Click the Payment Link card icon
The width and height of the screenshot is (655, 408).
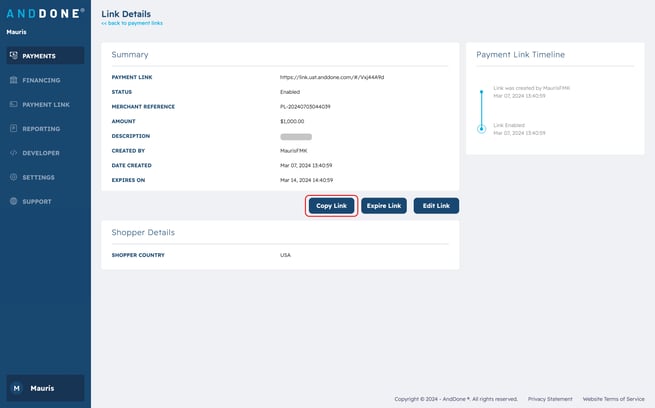click(14, 104)
